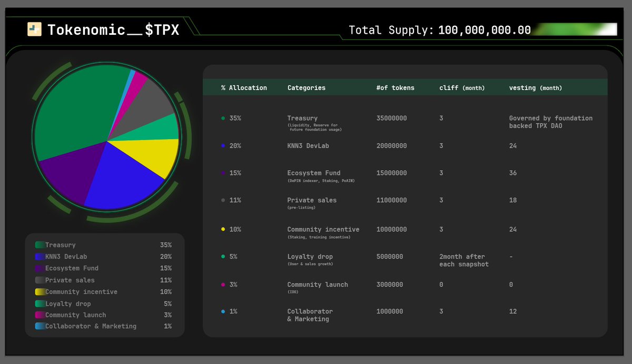Click the Community incentive yellow legend swatch

pyautogui.click(x=39, y=292)
